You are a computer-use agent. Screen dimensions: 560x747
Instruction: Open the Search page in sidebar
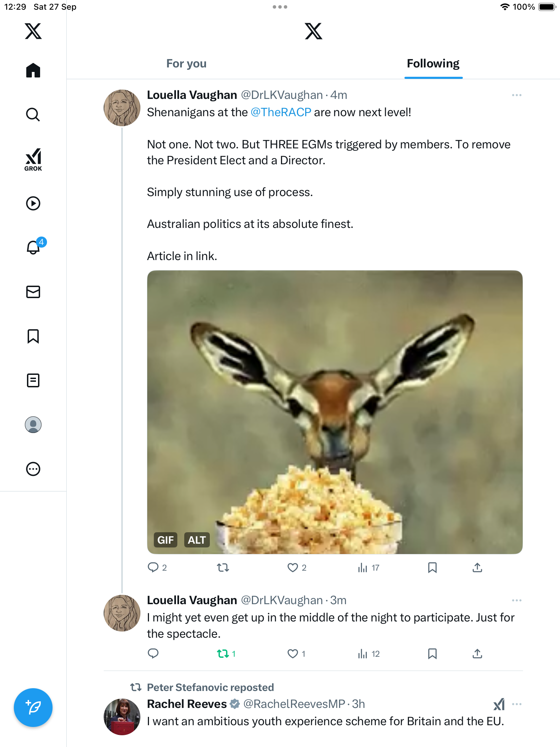[x=33, y=114]
